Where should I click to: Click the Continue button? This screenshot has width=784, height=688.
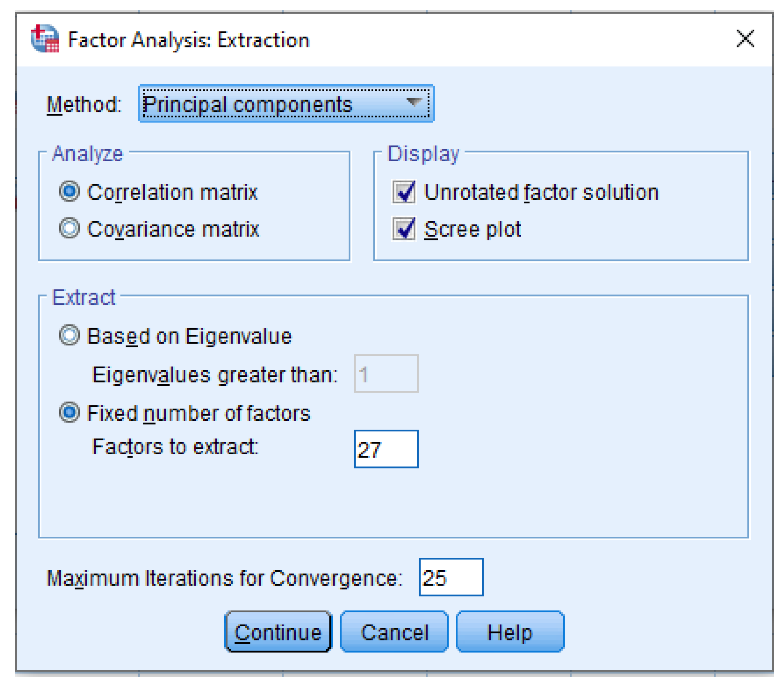click(278, 632)
